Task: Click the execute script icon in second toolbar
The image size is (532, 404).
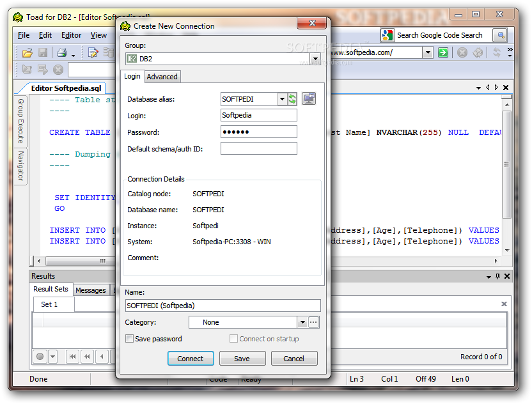Action: point(27,70)
